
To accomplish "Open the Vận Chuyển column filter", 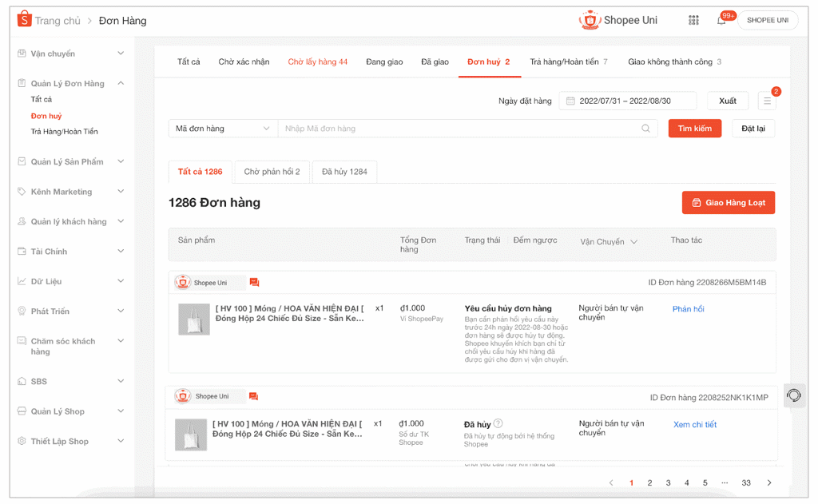I will coord(633,242).
